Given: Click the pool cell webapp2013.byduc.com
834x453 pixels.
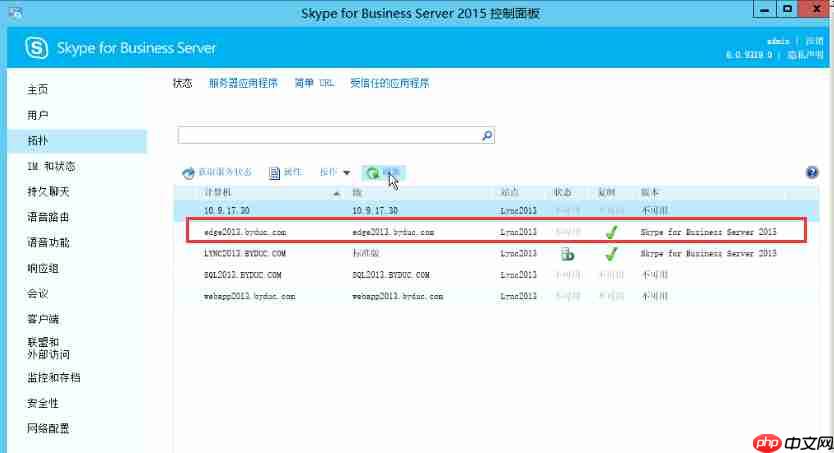Looking at the screenshot, I should point(398,296).
